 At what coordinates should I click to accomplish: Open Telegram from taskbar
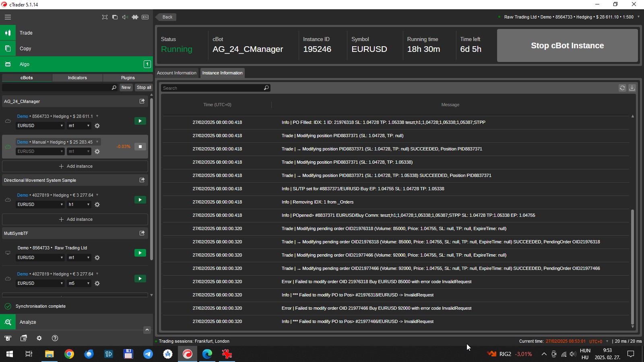click(148, 354)
